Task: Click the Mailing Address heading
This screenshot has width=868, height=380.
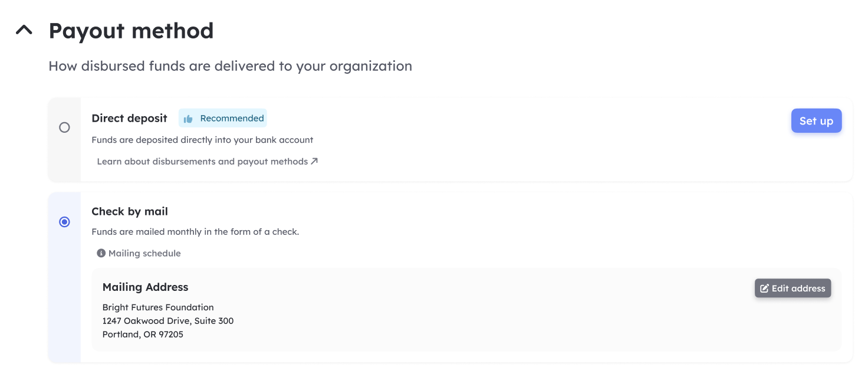Action: pyautogui.click(x=145, y=287)
